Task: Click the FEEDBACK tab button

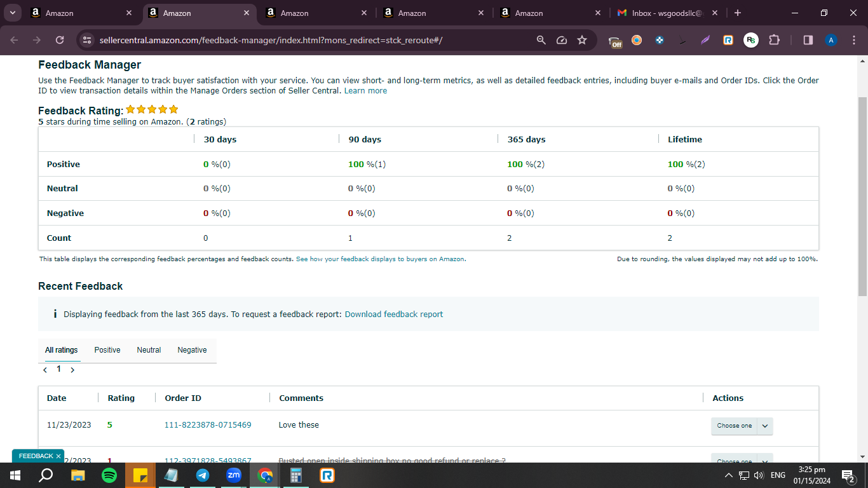Action: (36, 456)
